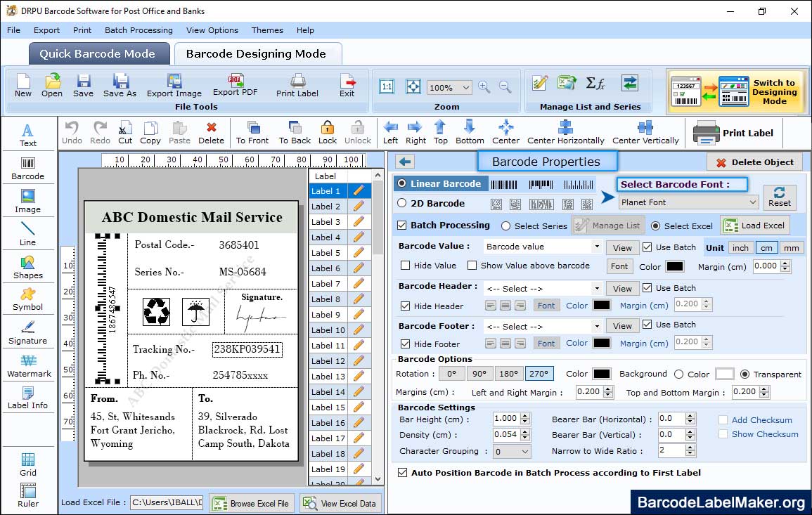Select the Text tool in sidebar
Screen dimensions: 812x515
pos(28,135)
